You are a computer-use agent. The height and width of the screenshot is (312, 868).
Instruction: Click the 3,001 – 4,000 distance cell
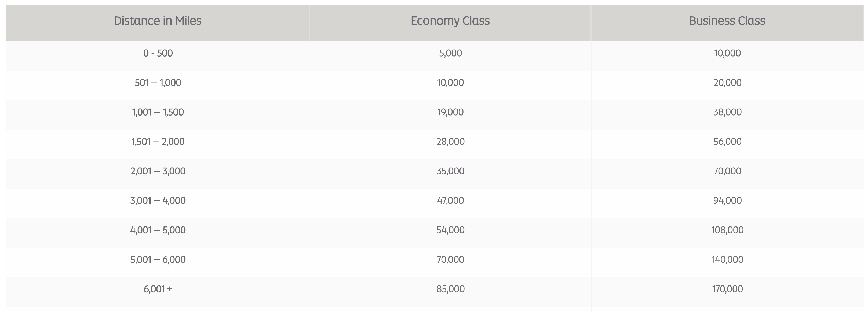158,200
